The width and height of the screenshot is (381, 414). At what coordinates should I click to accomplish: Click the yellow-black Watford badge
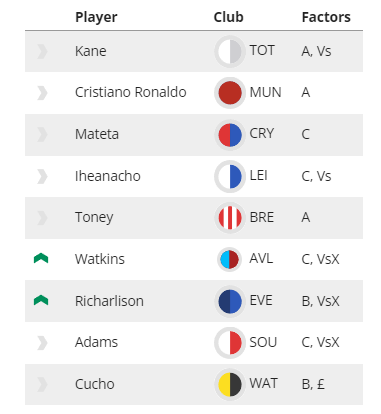230,384
